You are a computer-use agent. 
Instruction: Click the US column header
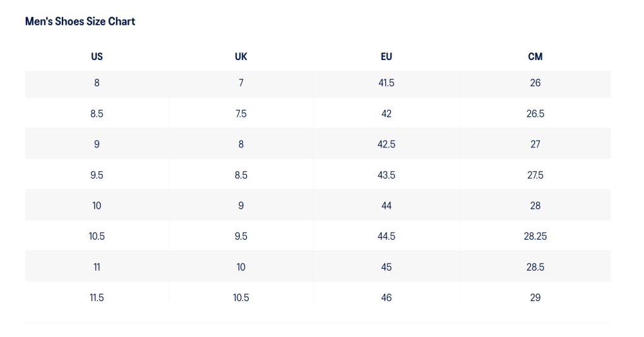[97, 56]
